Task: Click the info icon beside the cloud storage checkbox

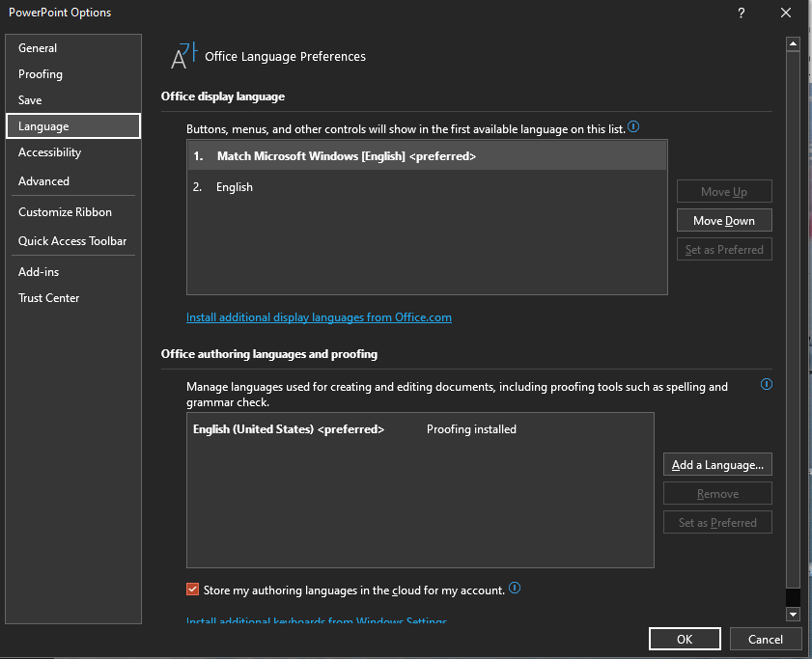Action: (515, 588)
